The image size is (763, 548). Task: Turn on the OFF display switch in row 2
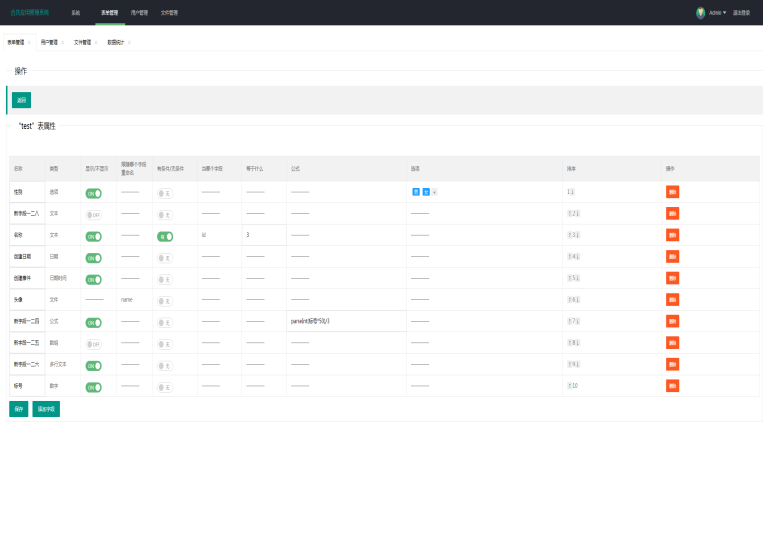pyautogui.click(x=93, y=214)
